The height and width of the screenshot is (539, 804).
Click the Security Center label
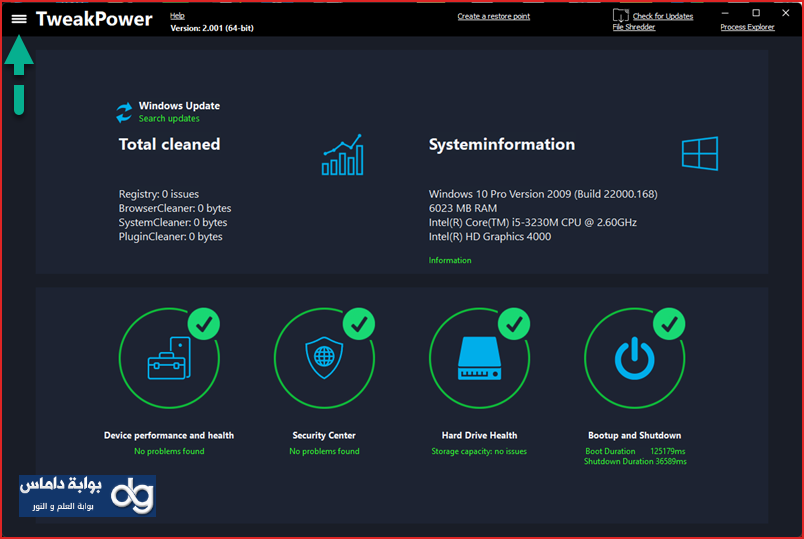tap(324, 435)
